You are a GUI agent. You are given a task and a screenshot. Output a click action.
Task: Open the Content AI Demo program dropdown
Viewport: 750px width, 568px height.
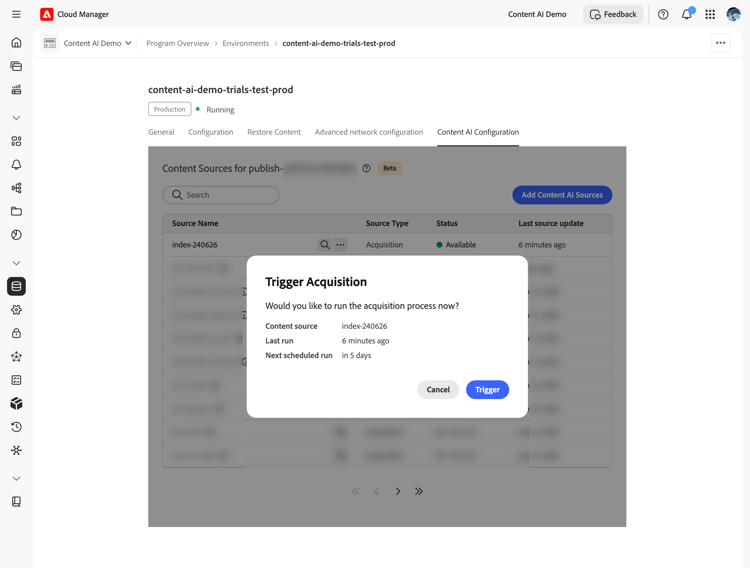point(97,43)
